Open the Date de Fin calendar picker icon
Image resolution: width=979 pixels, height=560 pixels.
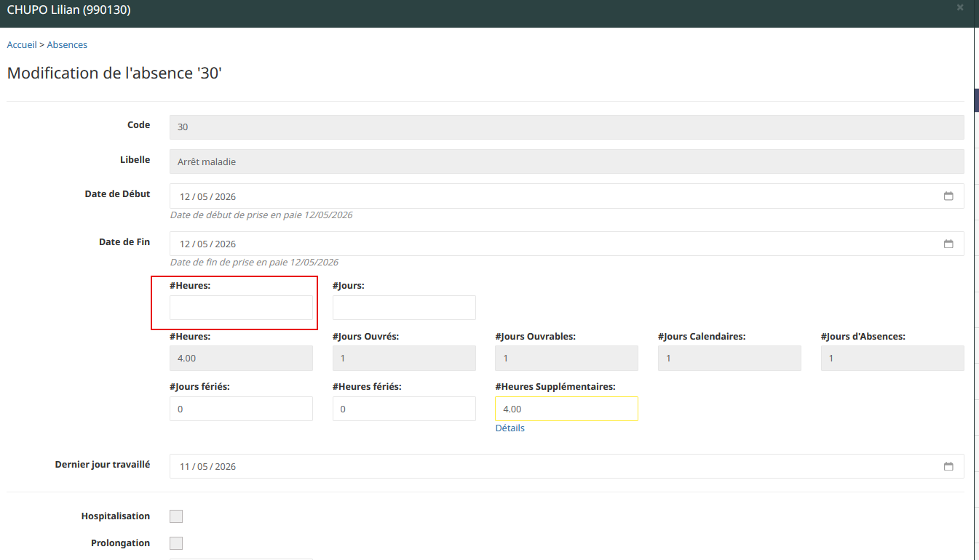[948, 244]
